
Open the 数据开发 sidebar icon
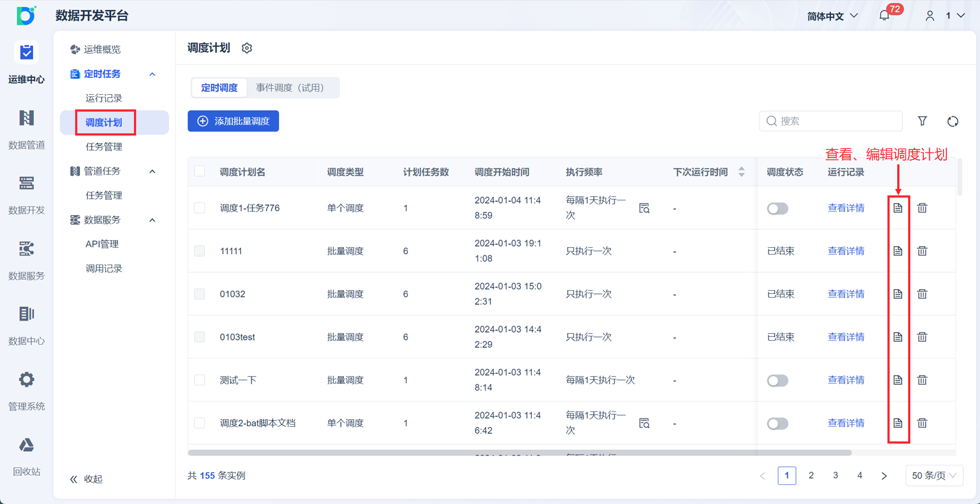click(26, 183)
